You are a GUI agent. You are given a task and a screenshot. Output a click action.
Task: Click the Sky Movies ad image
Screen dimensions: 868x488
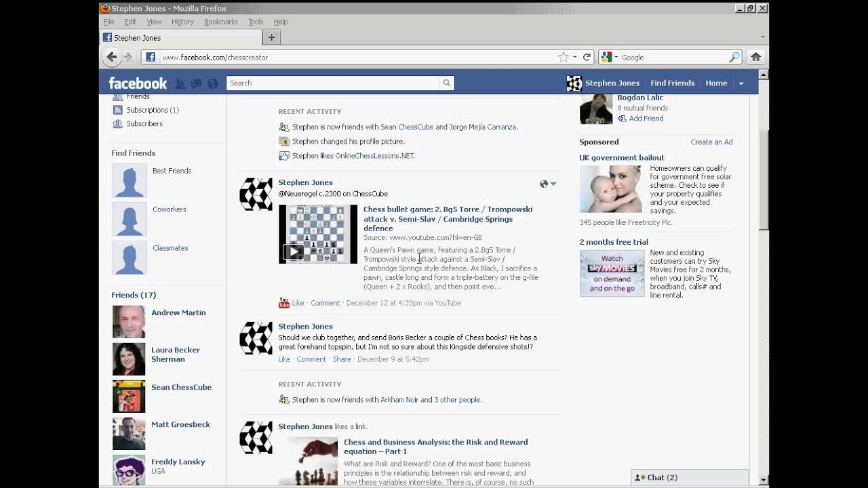click(612, 273)
